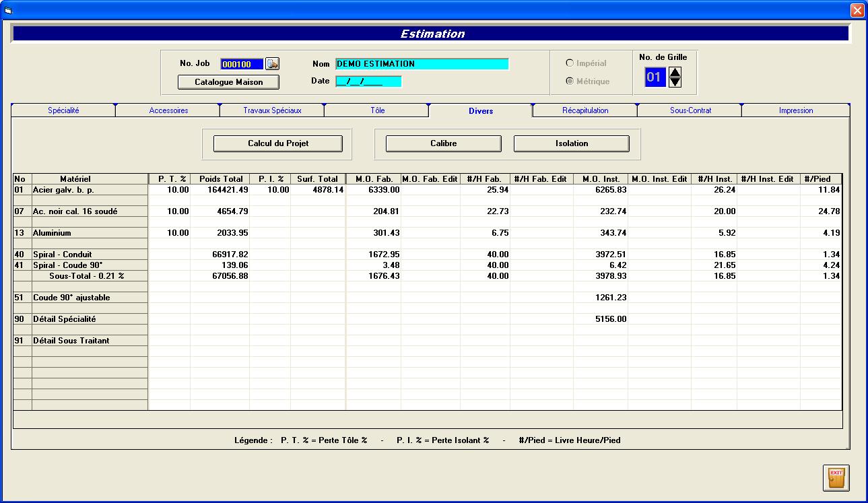Switch to the Spécialité tab

(63, 110)
